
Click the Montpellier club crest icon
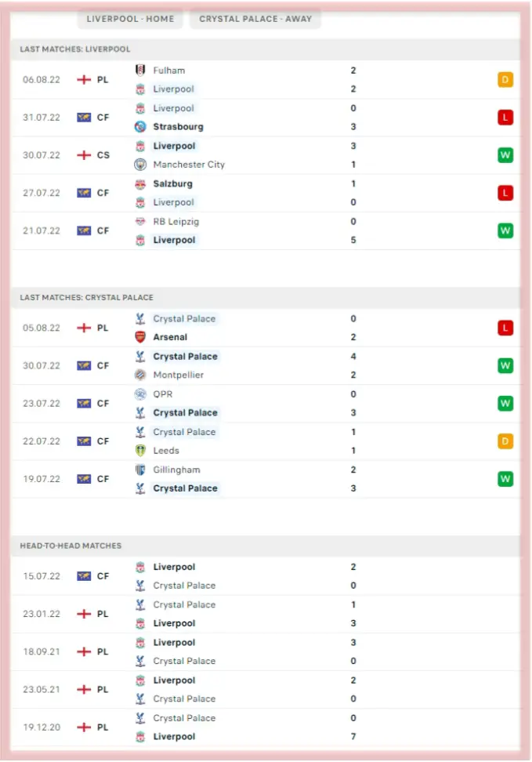coord(140,375)
